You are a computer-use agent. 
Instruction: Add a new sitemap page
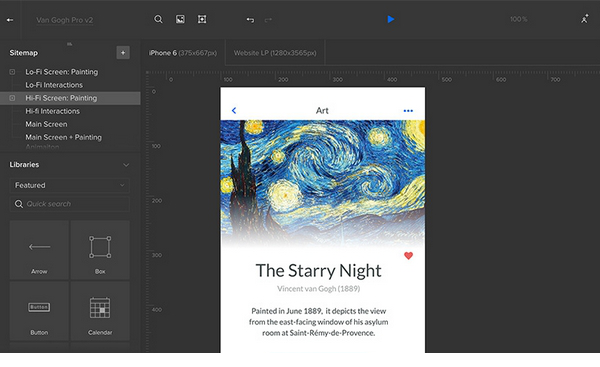[x=123, y=53]
